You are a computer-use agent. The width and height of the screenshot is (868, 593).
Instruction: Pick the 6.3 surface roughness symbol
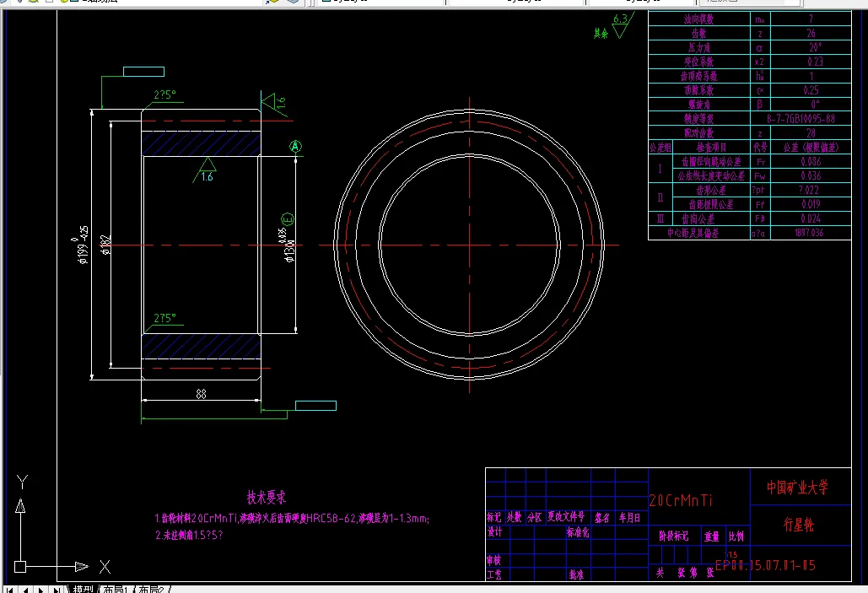pyautogui.click(x=621, y=24)
